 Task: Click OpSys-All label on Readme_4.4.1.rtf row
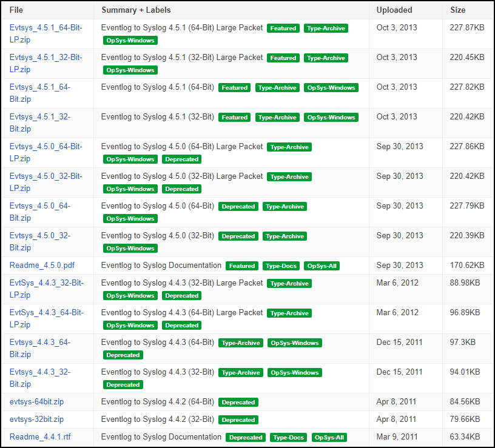[x=329, y=438]
